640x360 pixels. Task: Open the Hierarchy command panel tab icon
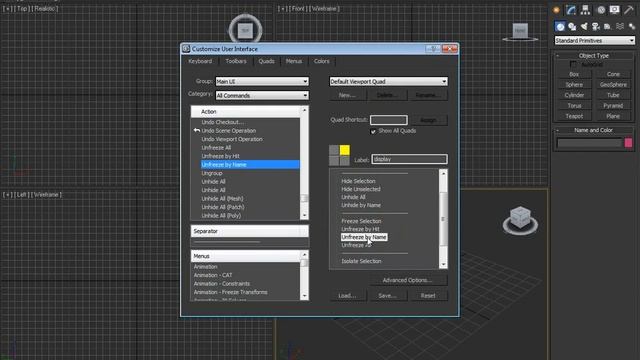tap(585, 10)
